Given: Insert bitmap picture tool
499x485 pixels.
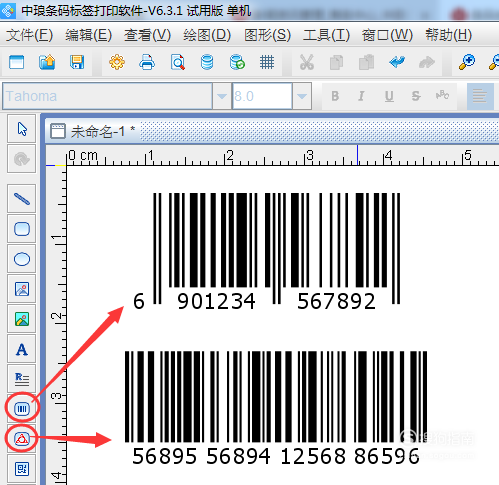Looking at the screenshot, I should point(22,289).
